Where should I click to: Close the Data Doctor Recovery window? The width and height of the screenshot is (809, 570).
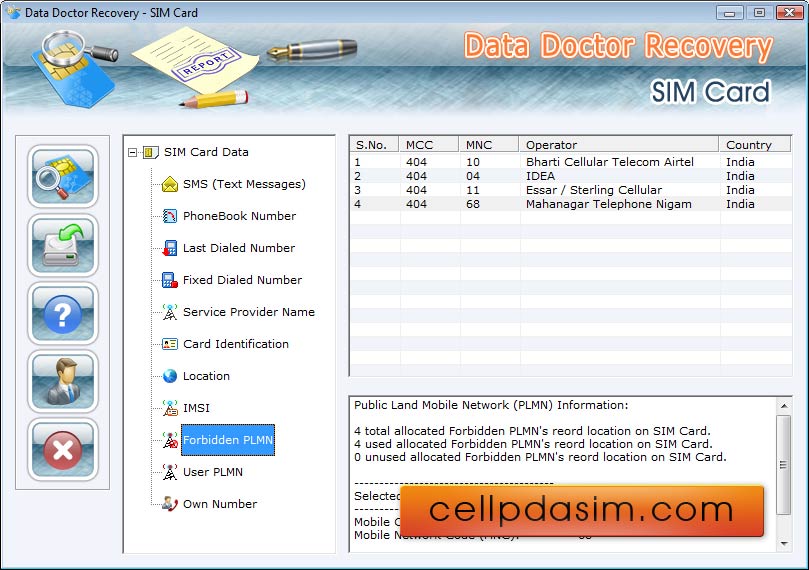tap(789, 12)
